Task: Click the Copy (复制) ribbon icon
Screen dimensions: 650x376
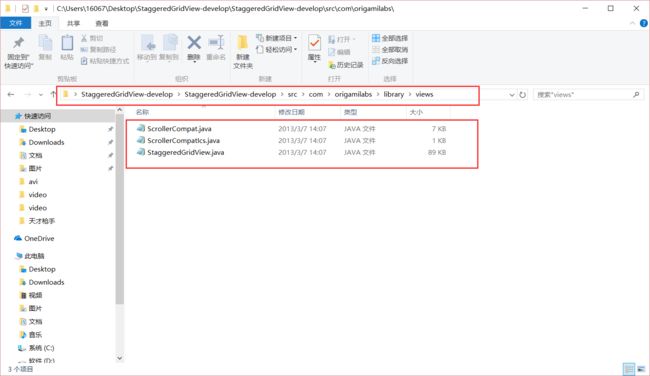Action: [45, 43]
